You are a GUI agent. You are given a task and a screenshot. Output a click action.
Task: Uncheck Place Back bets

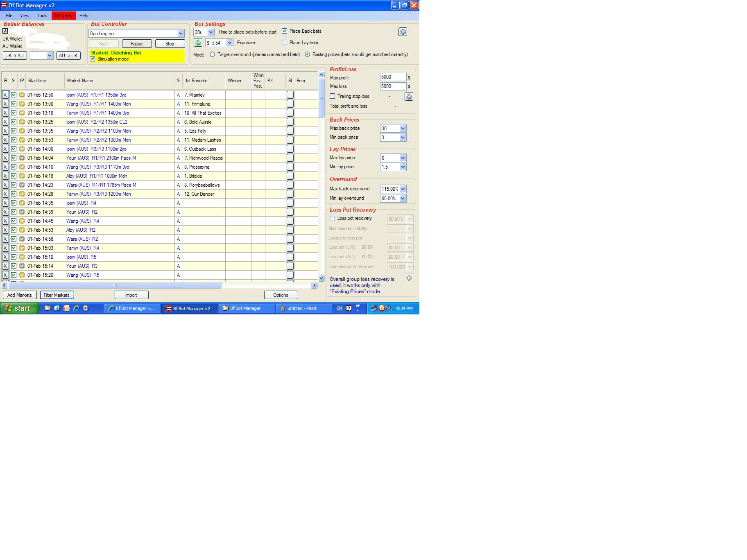[x=284, y=31]
